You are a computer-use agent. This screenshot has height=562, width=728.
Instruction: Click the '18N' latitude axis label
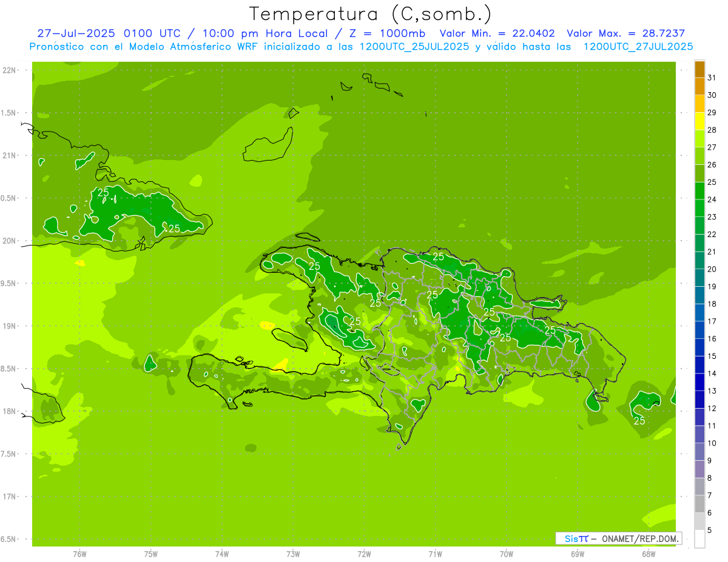pos(9,411)
